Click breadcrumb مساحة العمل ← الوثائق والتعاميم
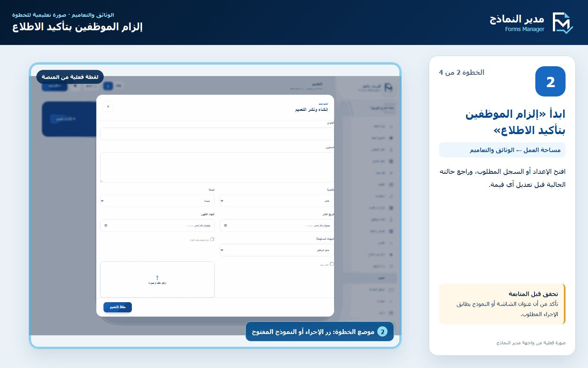 click(515, 150)
